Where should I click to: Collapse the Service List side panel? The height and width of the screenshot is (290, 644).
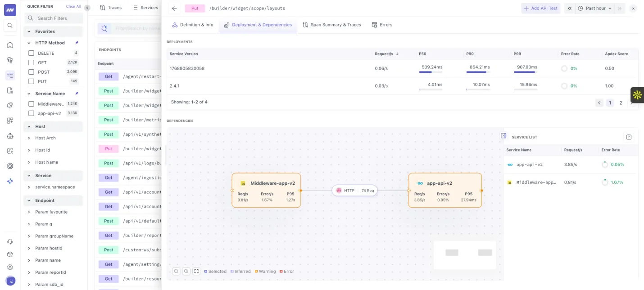coord(503,136)
